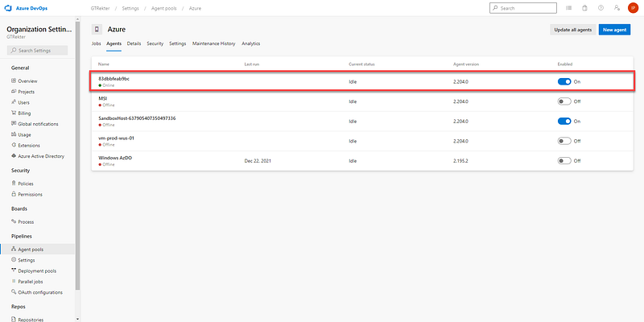The image size is (644, 322).
Task: Click the Repositories icon in sidebar
Action: tap(14, 319)
